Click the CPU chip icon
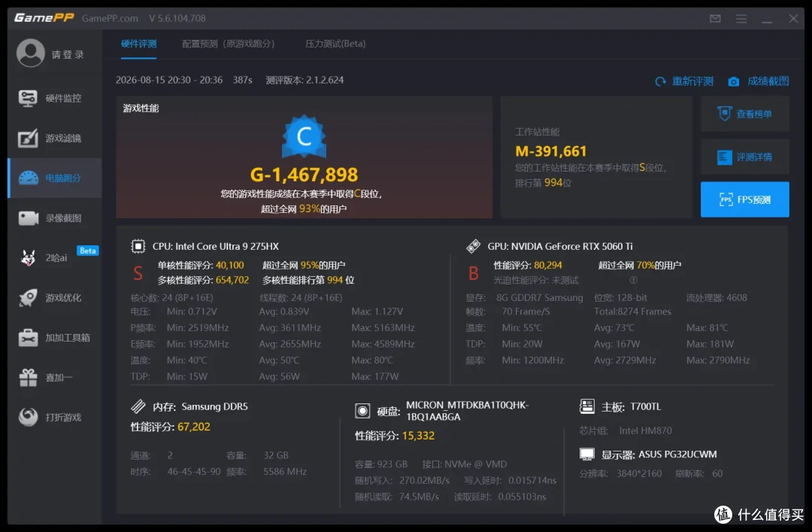 138,246
